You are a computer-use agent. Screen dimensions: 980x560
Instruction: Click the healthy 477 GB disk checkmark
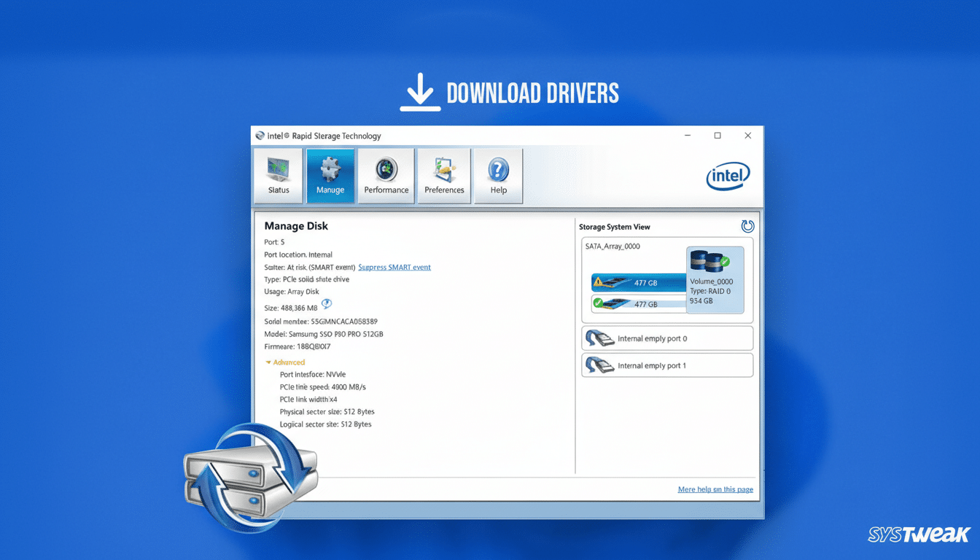(x=599, y=303)
